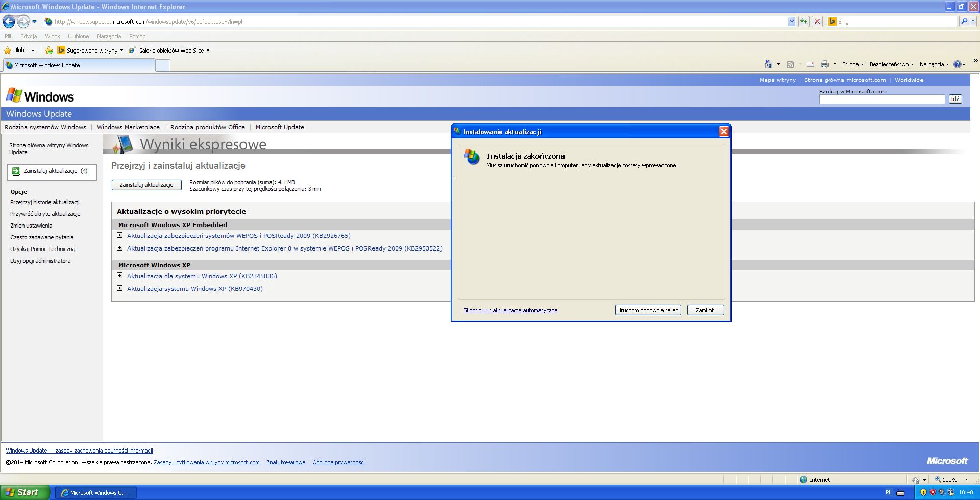Click the yellow shield tray icon
Viewport: 980px width, 500px height.
(x=923, y=492)
